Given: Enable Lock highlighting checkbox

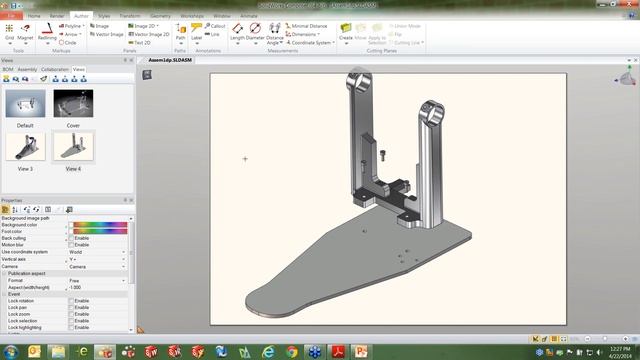Looking at the screenshot, I should coord(71,327).
